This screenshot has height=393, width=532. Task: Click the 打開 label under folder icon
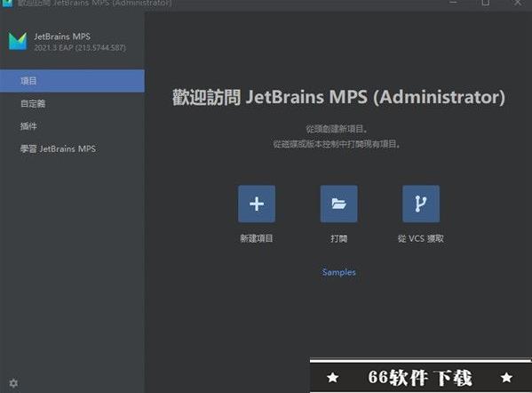coord(338,238)
